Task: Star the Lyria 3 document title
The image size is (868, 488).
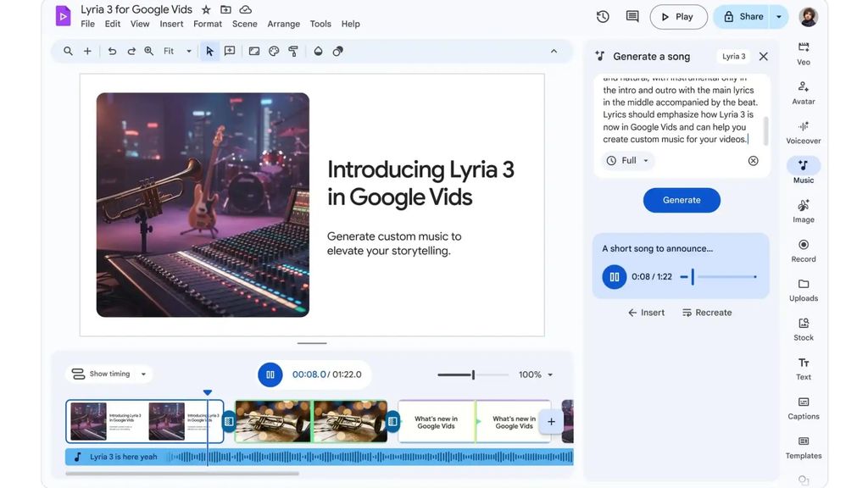Action: pos(206,10)
